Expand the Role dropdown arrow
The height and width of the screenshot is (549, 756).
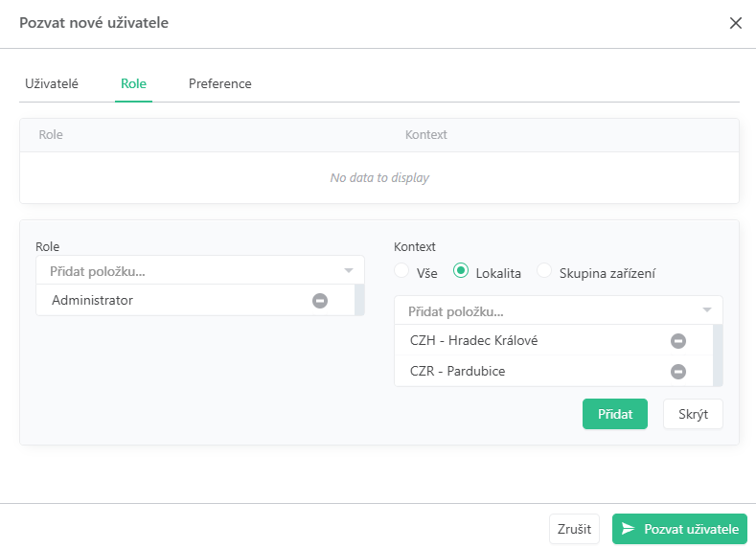pyautogui.click(x=349, y=271)
